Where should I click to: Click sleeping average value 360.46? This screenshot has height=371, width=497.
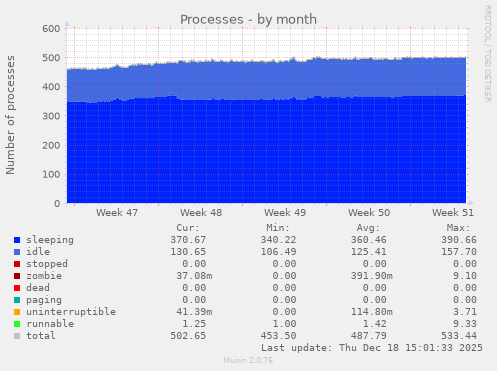(x=369, y=240)
